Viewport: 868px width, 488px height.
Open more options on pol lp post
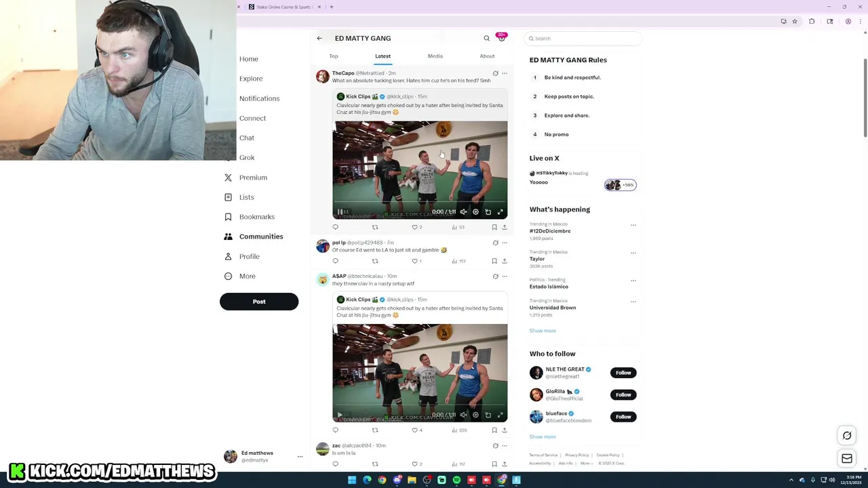[x=505, y=243]
